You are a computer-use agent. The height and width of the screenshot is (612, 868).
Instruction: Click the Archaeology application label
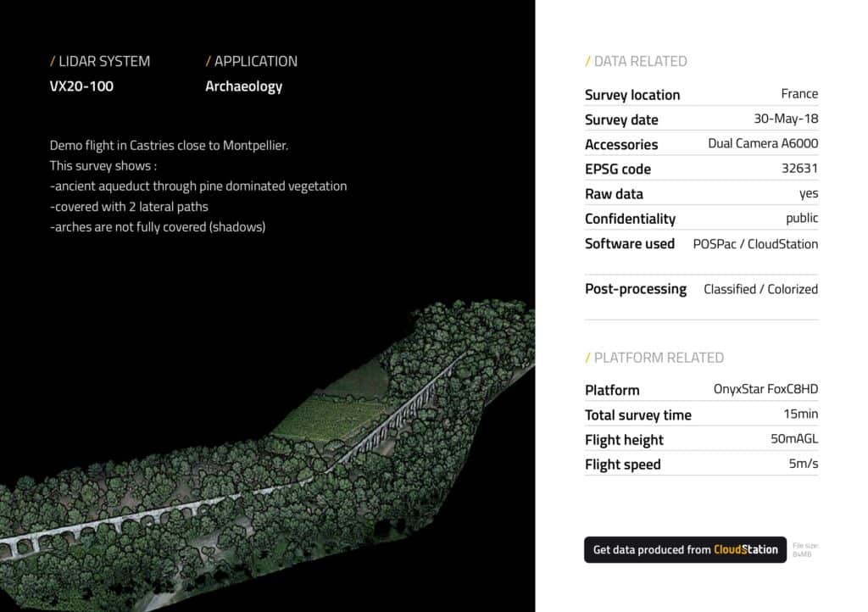point(243,86)
